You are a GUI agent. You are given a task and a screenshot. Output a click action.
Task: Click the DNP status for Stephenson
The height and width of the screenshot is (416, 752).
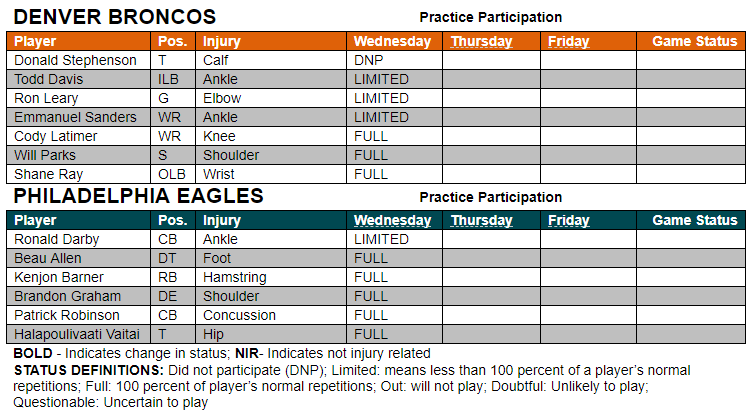pyautogui.click(x=368, y=60)
